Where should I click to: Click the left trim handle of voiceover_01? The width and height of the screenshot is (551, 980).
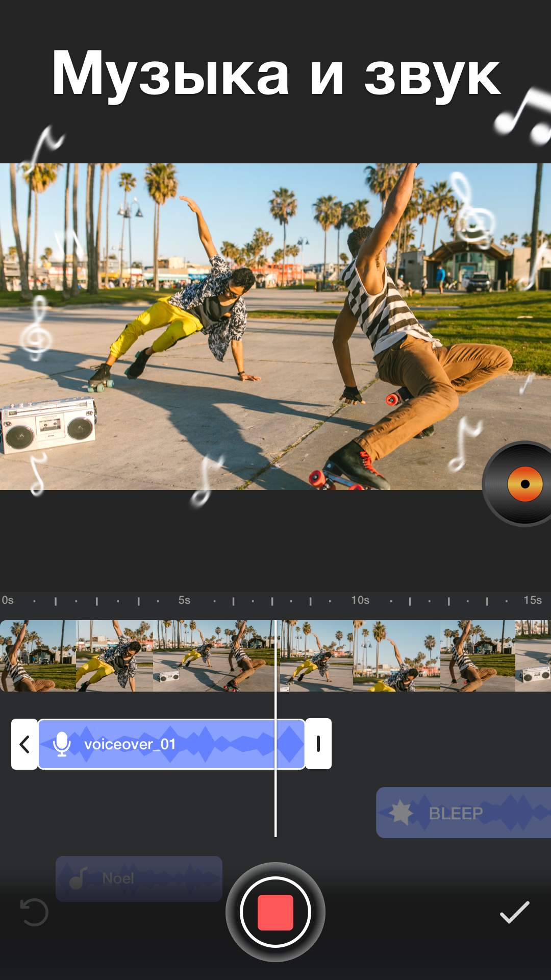click(x=24, y=744)
